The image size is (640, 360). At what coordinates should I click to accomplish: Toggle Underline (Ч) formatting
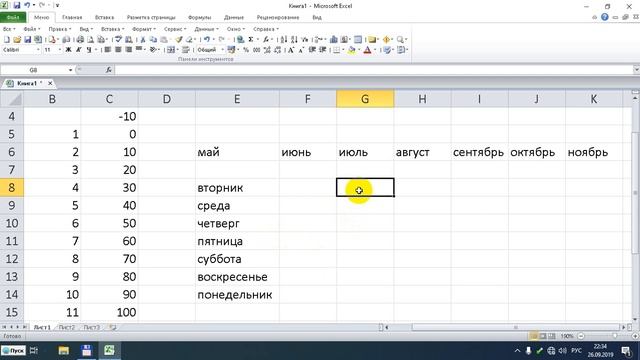click(89, 50)
